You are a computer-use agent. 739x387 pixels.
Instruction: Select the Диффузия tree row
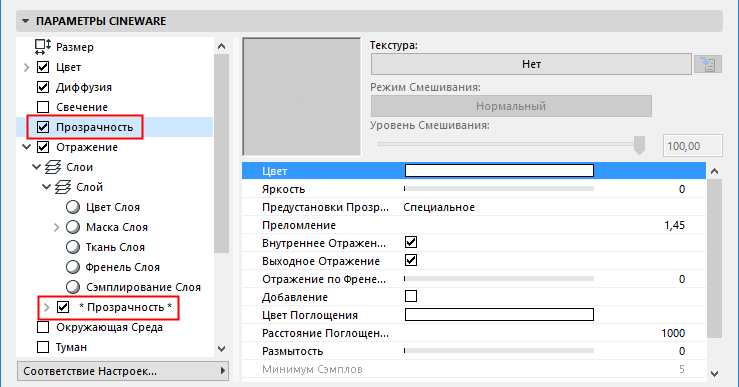(115, 87)
